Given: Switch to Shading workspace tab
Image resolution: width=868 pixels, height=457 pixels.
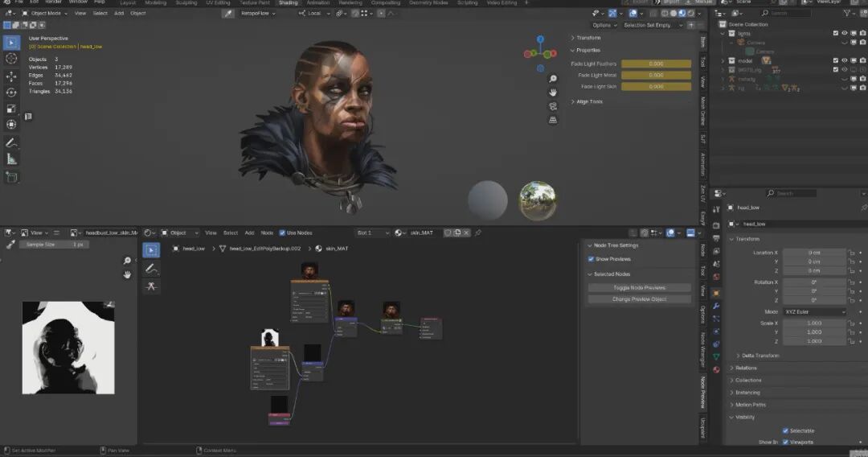Looking at the screenshot, I should pos(288,2).
